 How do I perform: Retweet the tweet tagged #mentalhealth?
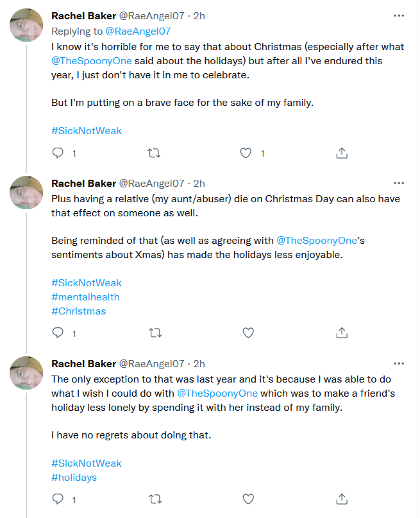click(155, 332)
